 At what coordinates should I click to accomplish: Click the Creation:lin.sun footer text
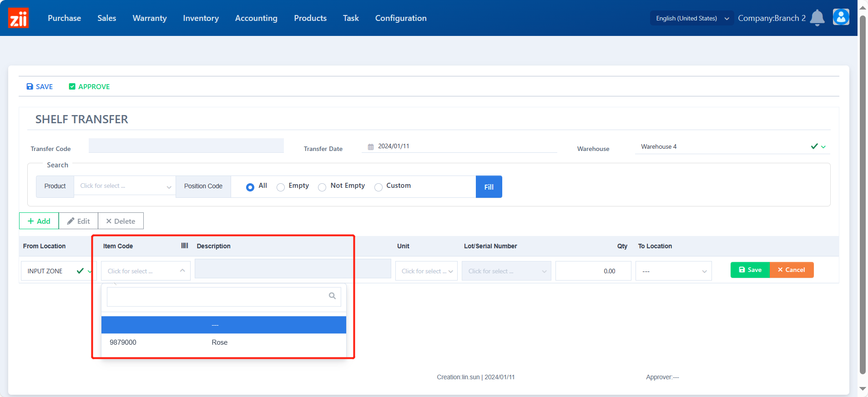click(x=476, y=377)
